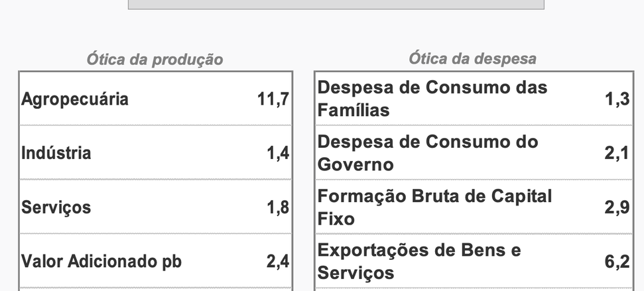
Task: Select the Serviços row label
Action: 56,207
